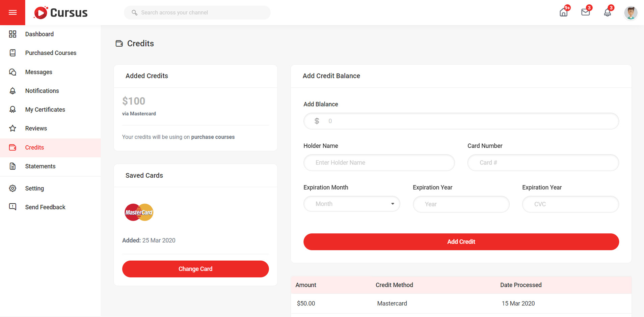The image size is (644, 317).
Task: Click the Setting gear icon
Action: tap(12, 189)
